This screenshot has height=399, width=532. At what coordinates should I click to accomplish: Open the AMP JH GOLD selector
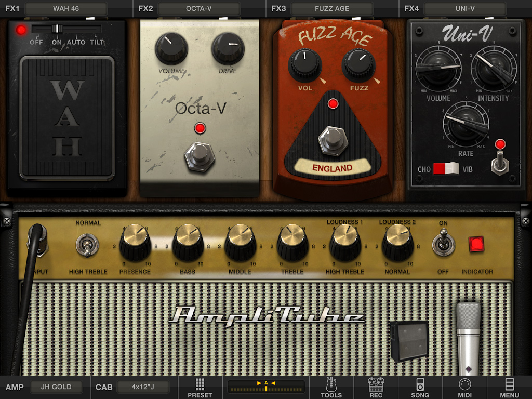click(56, 387)
